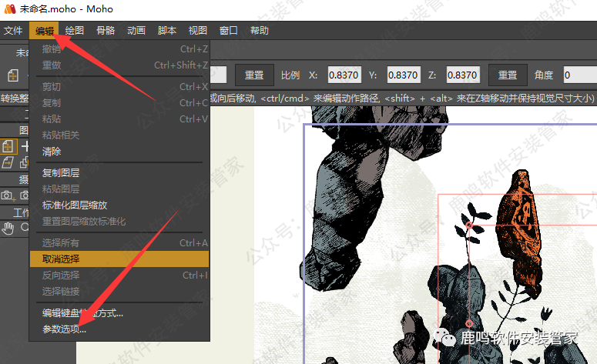The width and height of the screenshot is (597, 364).
Task: Click the scale X value field
Action: [x=342, y=75]
